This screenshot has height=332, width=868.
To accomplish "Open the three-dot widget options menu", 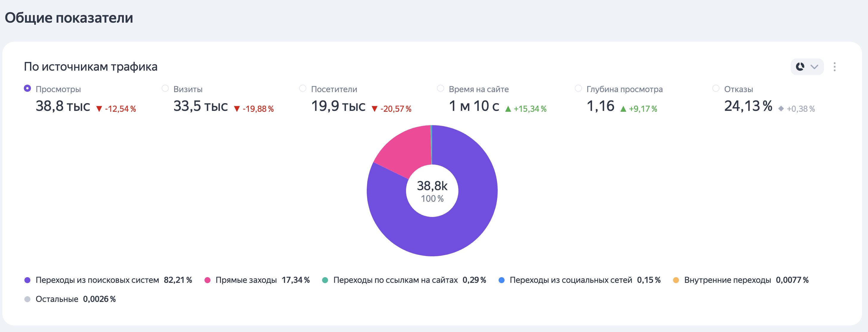I will [834, 67].
